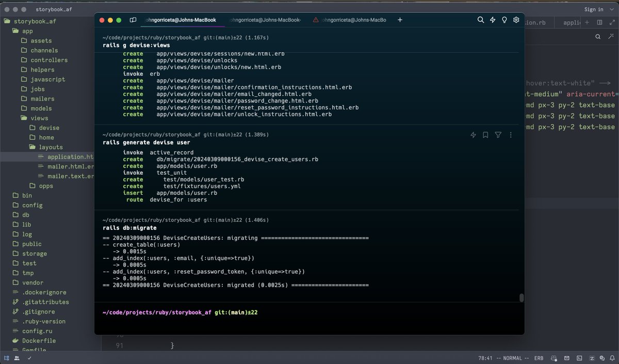The image size is (619, 364).
Task: Click the envelope feedback icon in status bar
Action: pos(566,358)
